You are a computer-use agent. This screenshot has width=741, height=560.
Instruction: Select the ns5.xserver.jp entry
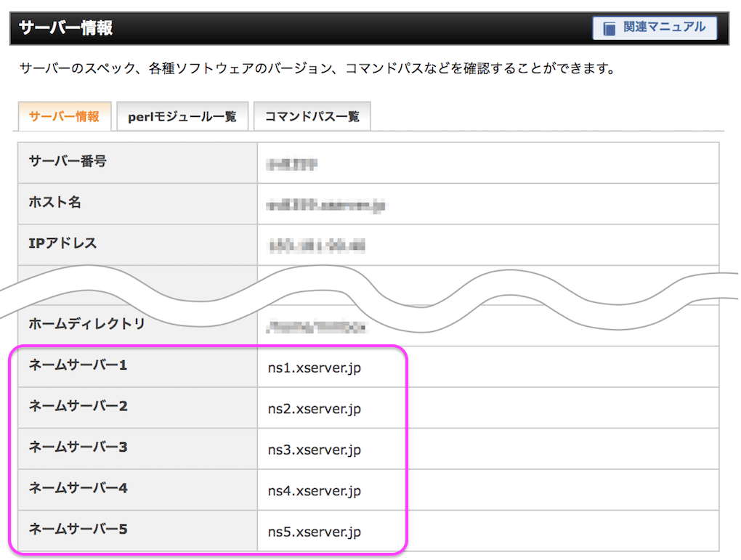point(315,532)
